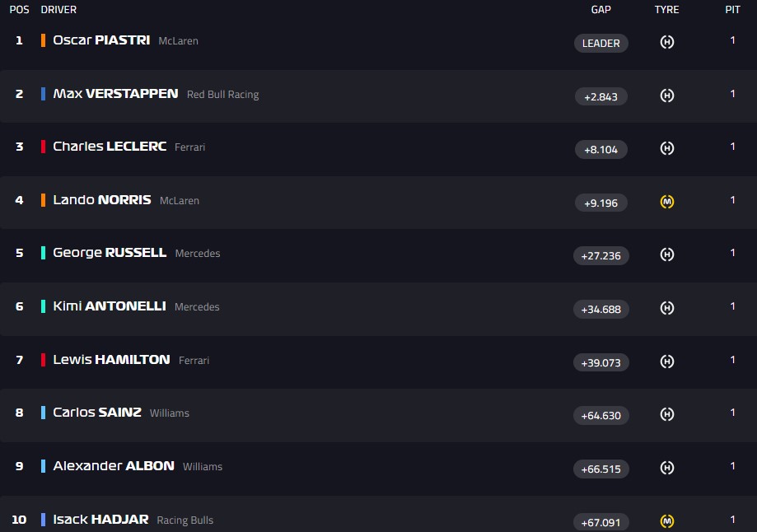
Task: Click Leclerc's hard tyre icon
Action: coord(667,148)
